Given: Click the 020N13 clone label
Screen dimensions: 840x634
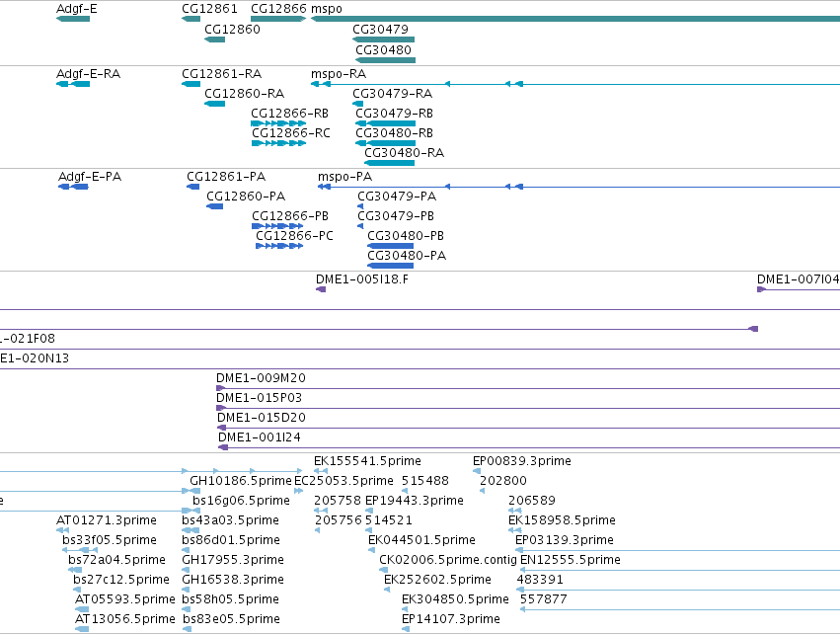Looking at the screenshot, I should [35, 358].
